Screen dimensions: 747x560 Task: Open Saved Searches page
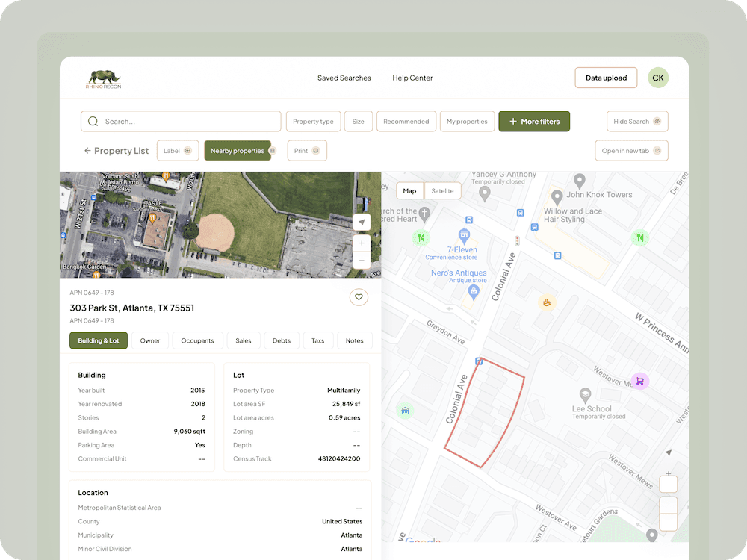tap(344, 78)
